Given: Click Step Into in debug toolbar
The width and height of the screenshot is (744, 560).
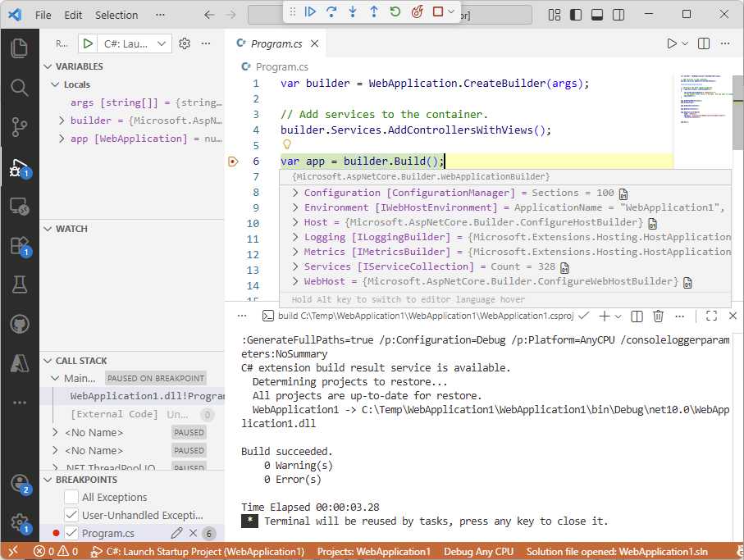Looking at the screenshot, I should tap(353, 11).
